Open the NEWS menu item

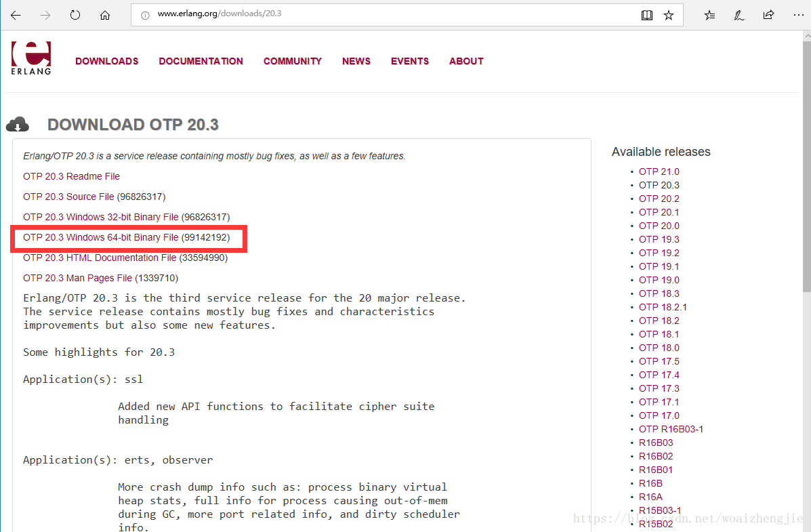356,61
